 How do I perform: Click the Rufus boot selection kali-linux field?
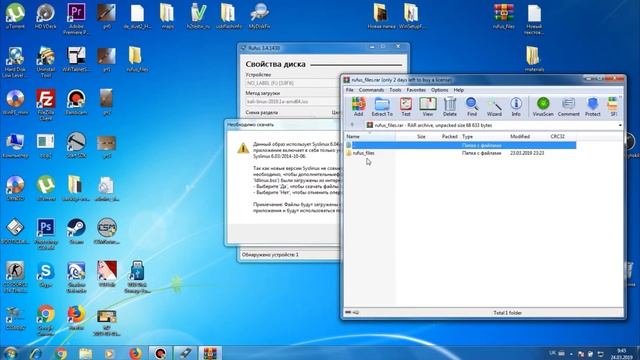point(292,101)
